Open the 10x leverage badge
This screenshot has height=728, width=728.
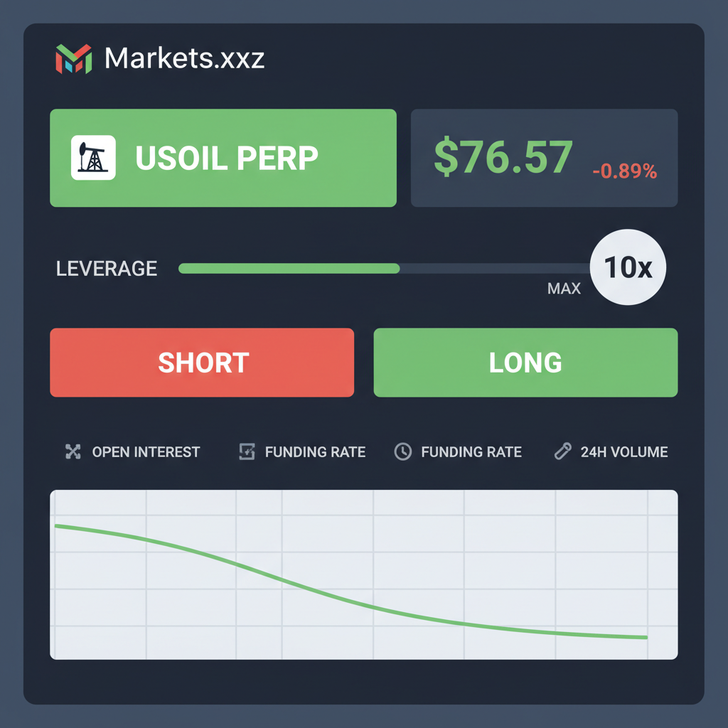point(627,267)
